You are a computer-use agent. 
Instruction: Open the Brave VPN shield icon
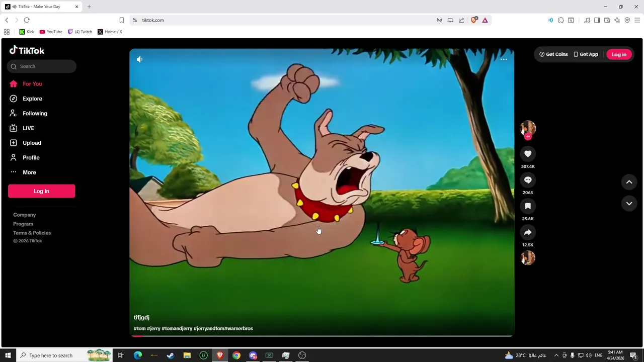pos(627,20)
